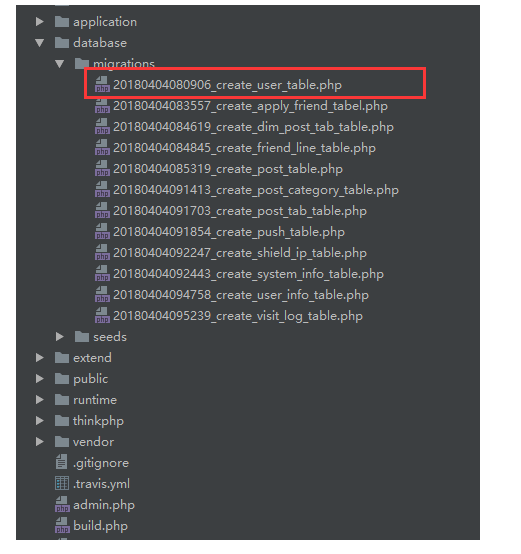Select 20180404095239_create_visit_log_table.php file

(x=238, y=316)
